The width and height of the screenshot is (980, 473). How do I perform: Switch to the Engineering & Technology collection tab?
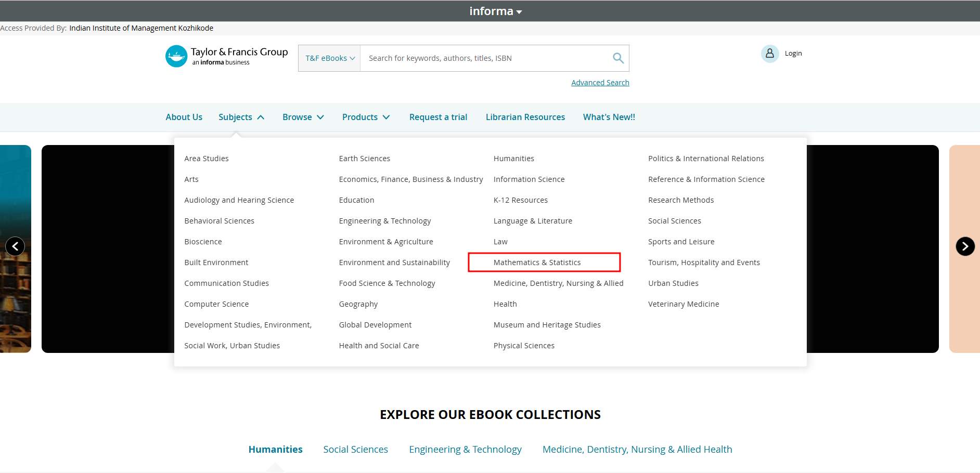[465, 450]
